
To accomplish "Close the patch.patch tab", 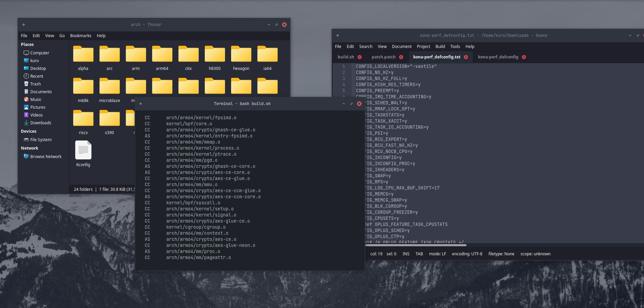I will 401,57.
